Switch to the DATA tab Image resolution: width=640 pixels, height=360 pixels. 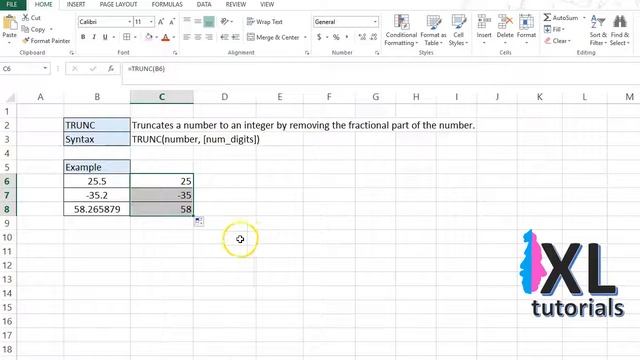coord(204,4)
